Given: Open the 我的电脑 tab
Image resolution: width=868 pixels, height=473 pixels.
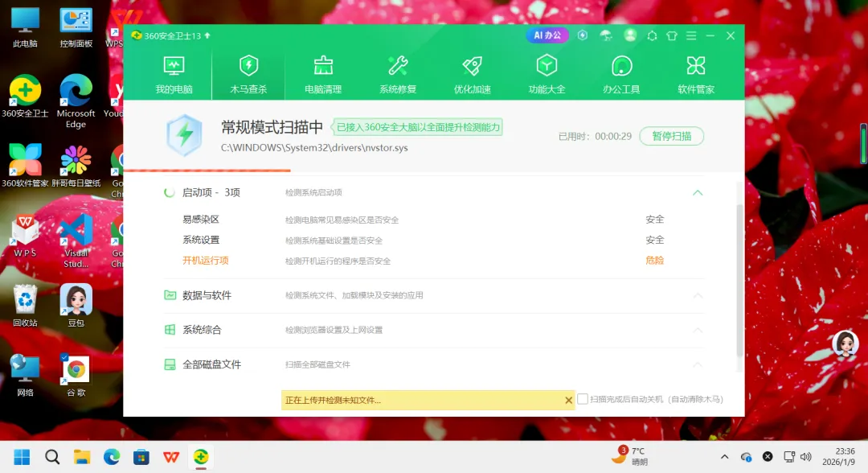Looking at the screenshot, I should 174,75.
